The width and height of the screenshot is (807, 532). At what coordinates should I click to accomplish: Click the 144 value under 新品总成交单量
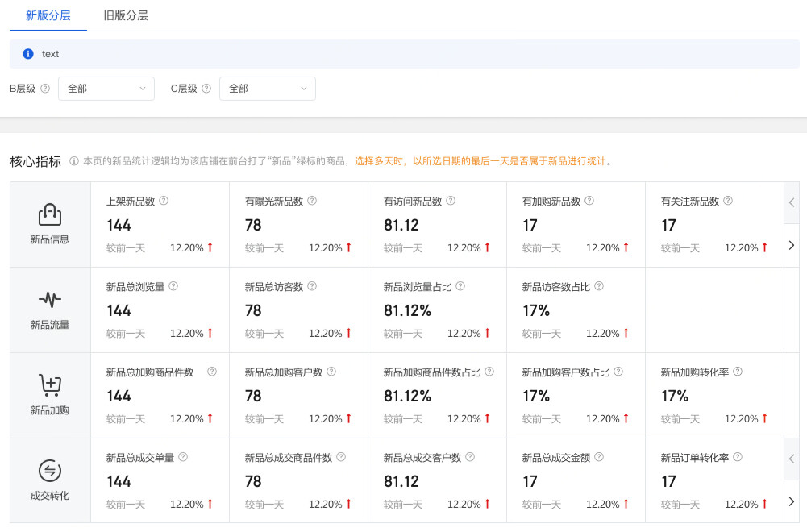click(119, 481)
